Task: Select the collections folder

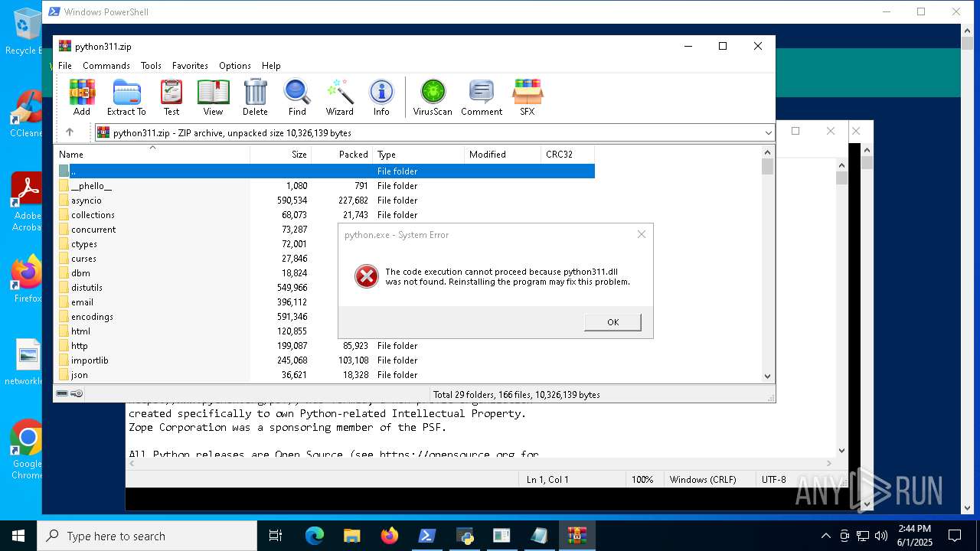Action: [x=325, y=215]
